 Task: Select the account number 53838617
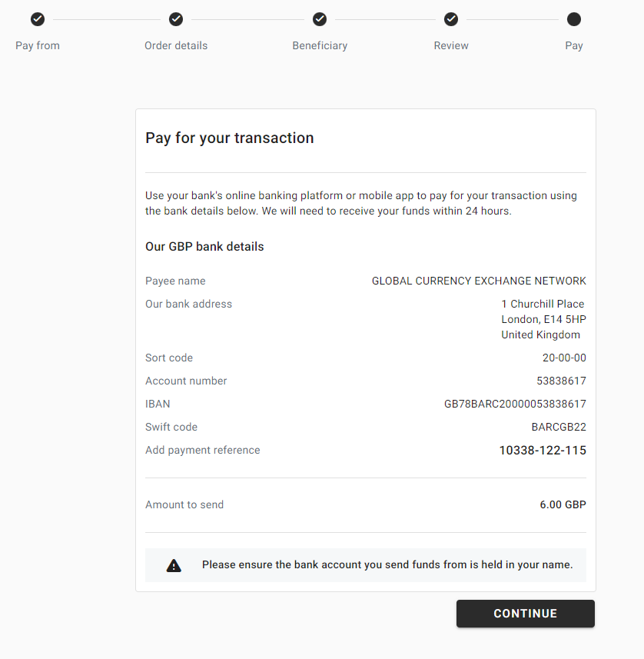(561, 381)
